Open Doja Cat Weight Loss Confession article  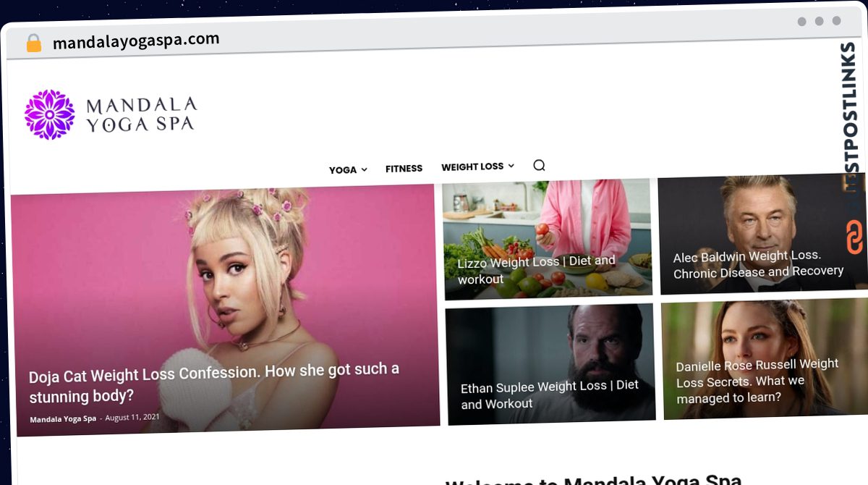(214, 383)
